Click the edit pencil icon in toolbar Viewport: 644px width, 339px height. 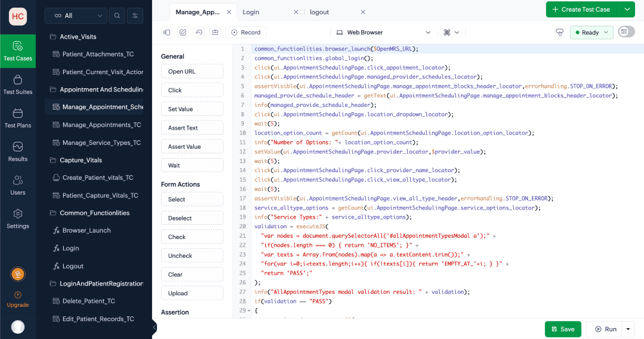pos(183,32)
